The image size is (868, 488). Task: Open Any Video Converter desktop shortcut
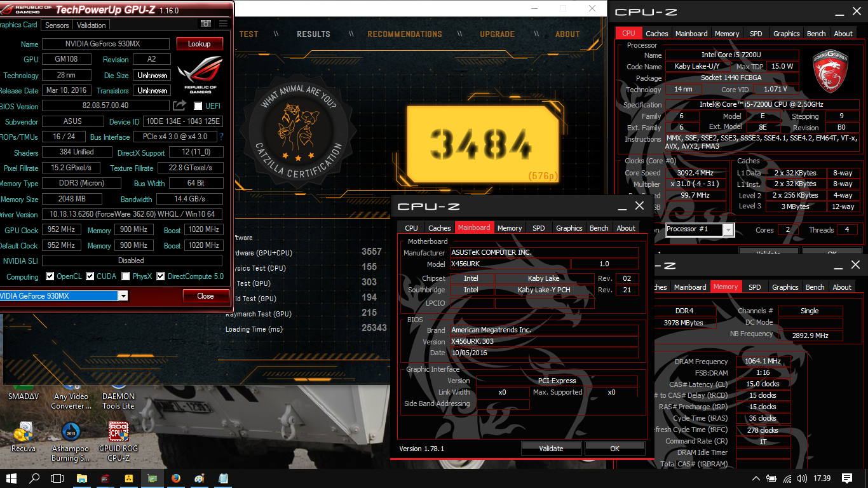(71, 394)
